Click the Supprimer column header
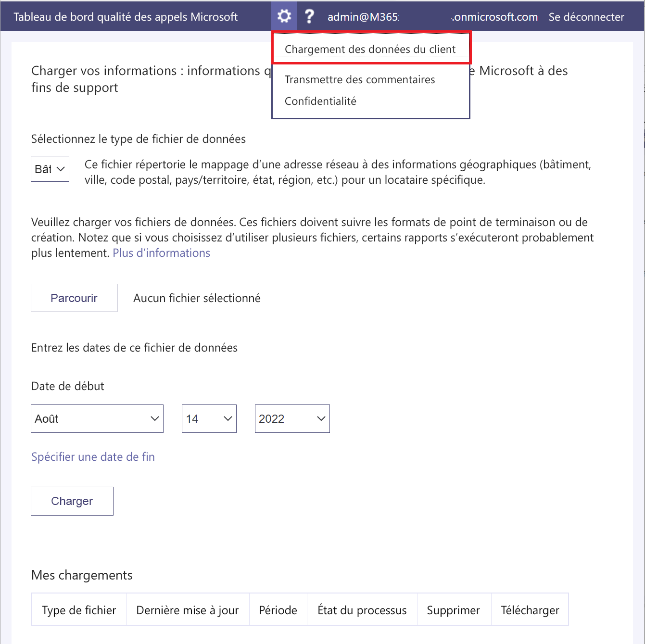 454,610
